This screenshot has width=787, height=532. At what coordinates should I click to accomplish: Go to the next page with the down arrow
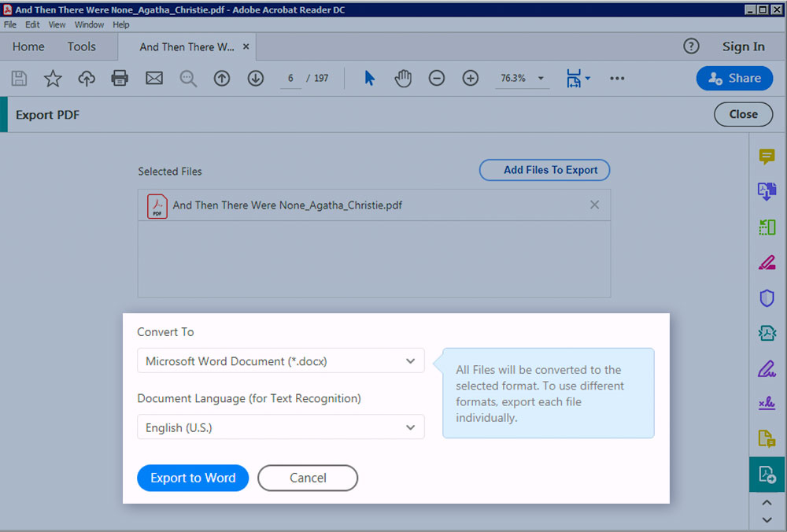(255, 78)
